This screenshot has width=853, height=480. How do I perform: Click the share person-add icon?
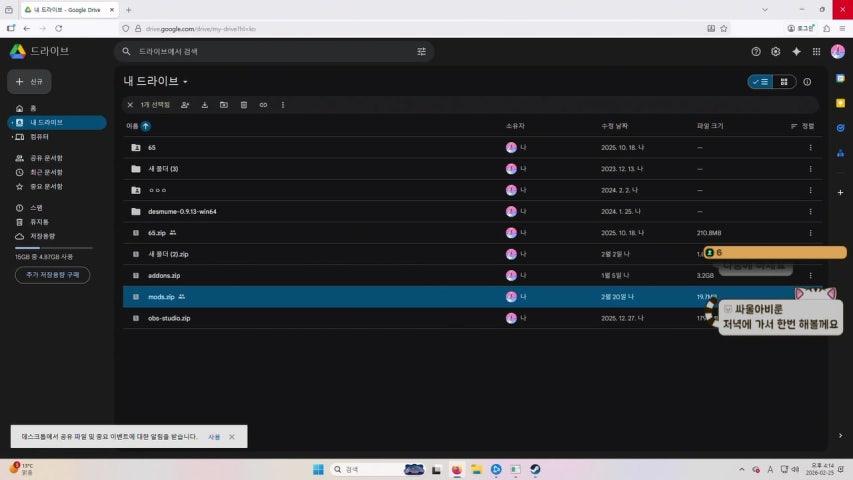[x=185, y=105]
